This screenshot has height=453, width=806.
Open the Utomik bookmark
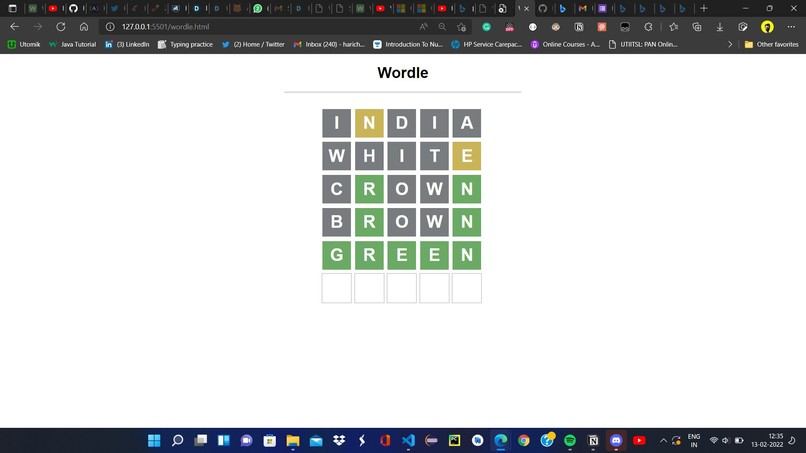[24, 44]
